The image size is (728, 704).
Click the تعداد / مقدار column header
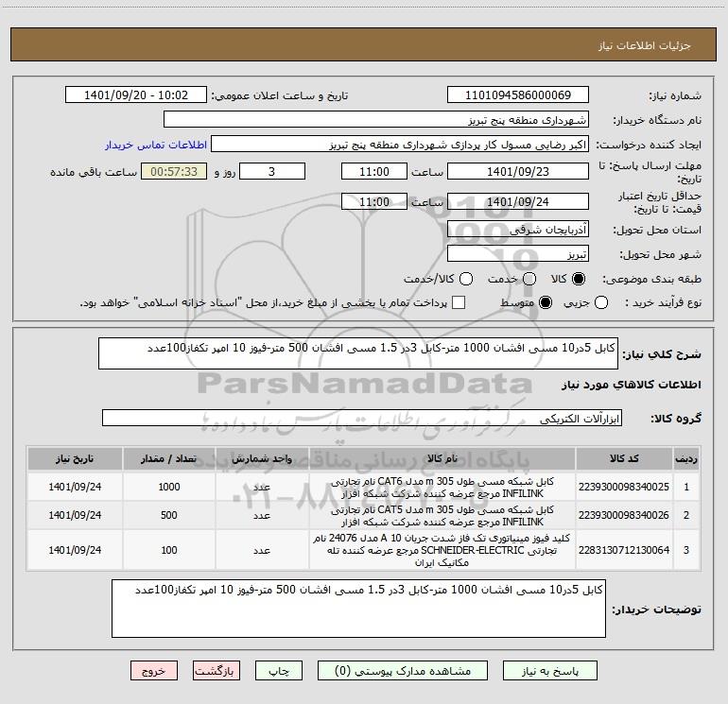coord(169,458)
